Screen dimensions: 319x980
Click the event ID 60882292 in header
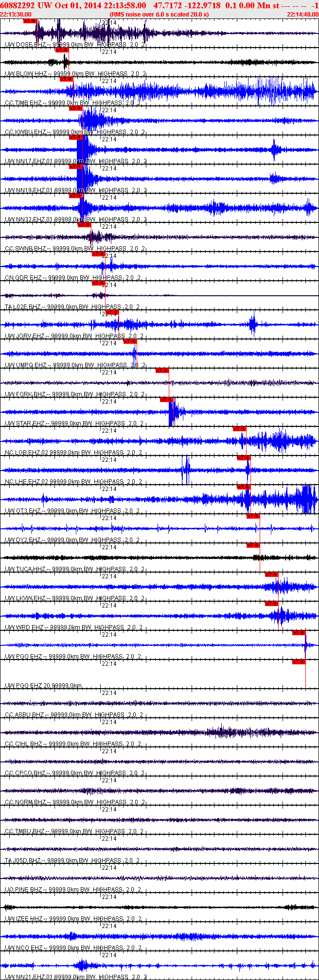tap(17, 5)
